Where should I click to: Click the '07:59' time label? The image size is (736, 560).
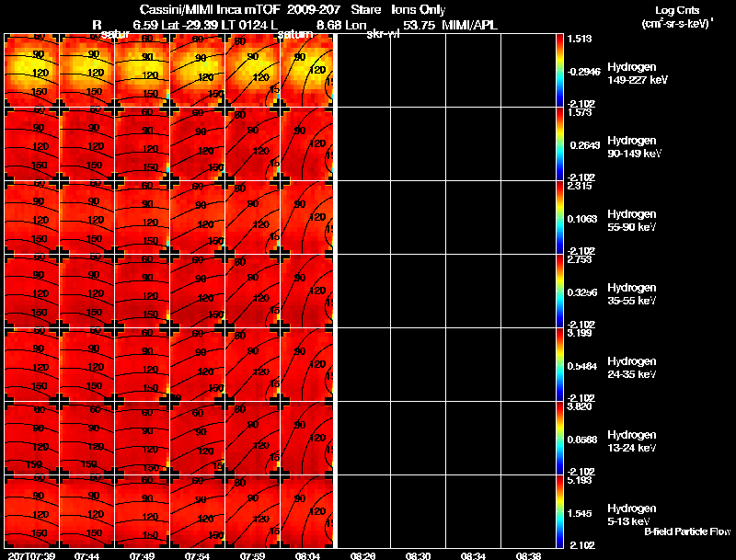coord(252,555)
